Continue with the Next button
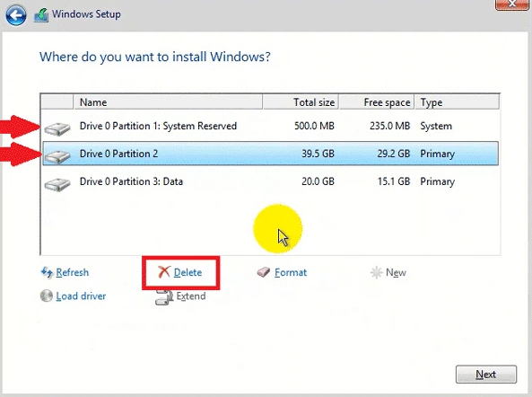This screenshot has height=397, width=532. (486, 375)
